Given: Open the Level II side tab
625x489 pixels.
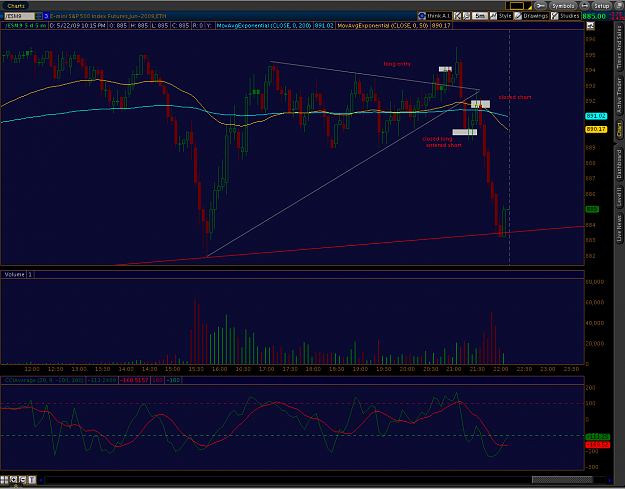Looking at the screenshot, I should click(x=619, y=197).
